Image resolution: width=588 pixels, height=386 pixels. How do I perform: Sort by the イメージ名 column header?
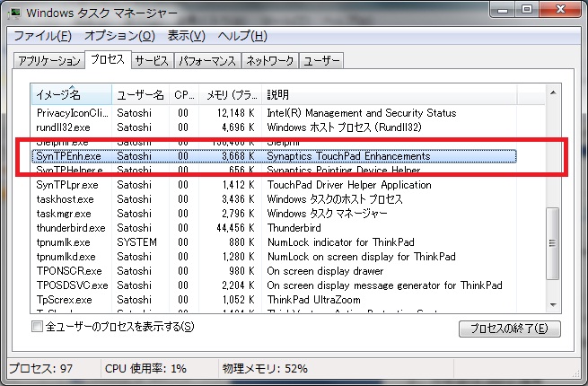(x=71, y=95)
